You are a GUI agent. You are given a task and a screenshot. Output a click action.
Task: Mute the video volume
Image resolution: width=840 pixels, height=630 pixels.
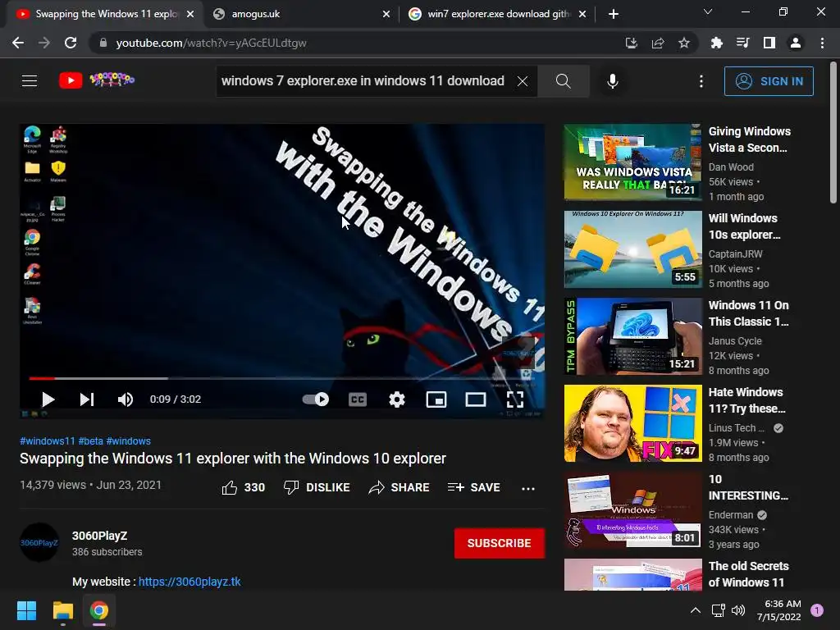pyautogui.click(x=126, y=399)
